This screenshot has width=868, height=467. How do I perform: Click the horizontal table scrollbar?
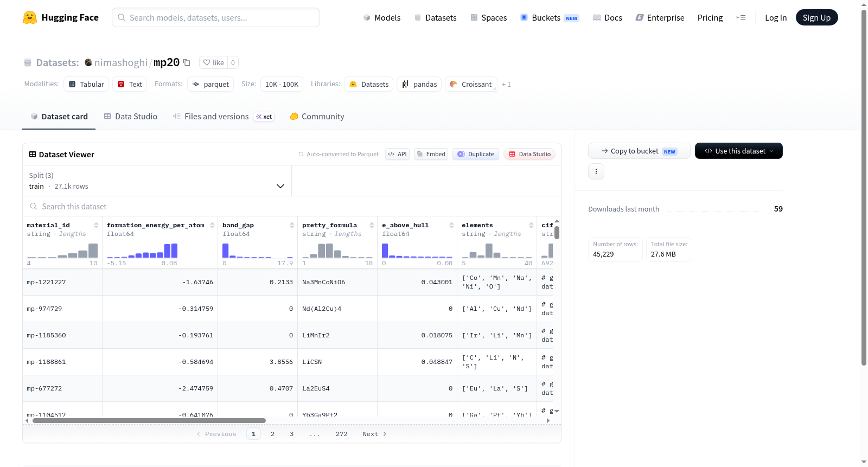tap(149, 420)
